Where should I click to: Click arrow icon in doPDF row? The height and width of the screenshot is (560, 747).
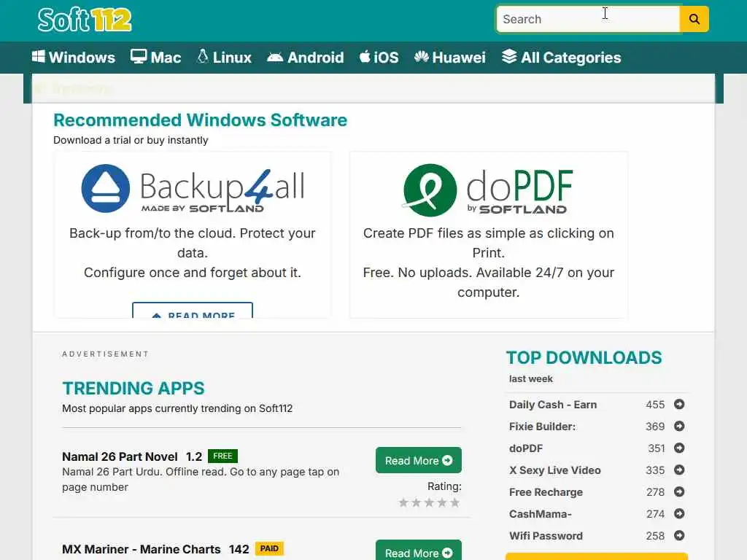(679, 448)
